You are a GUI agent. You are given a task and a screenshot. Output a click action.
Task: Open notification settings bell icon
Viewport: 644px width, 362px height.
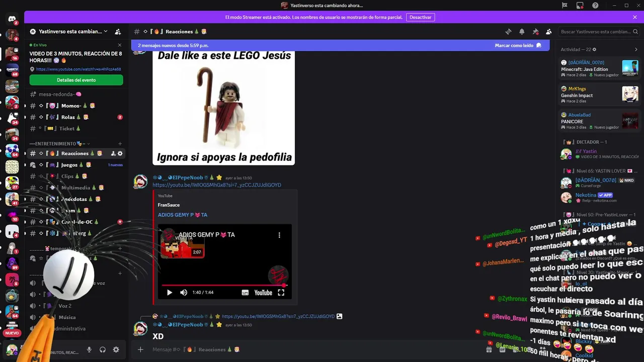(x=522, y=32)
